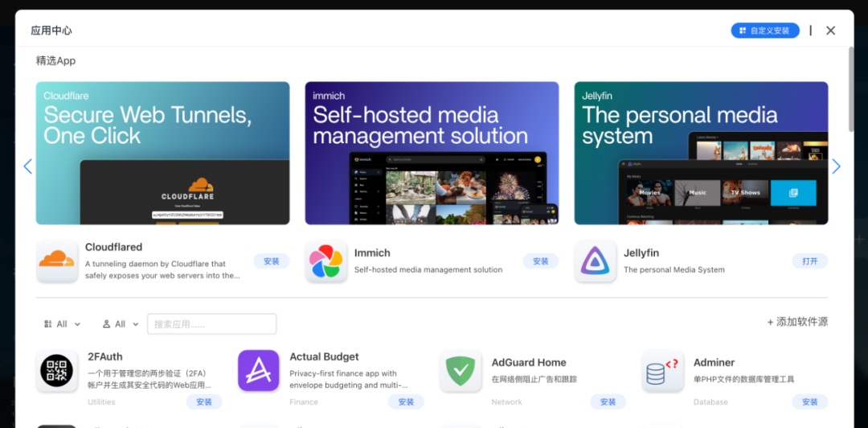
Task: Click the 在网络侧阻止广告和跟踪 description
Action: [534, 380]
